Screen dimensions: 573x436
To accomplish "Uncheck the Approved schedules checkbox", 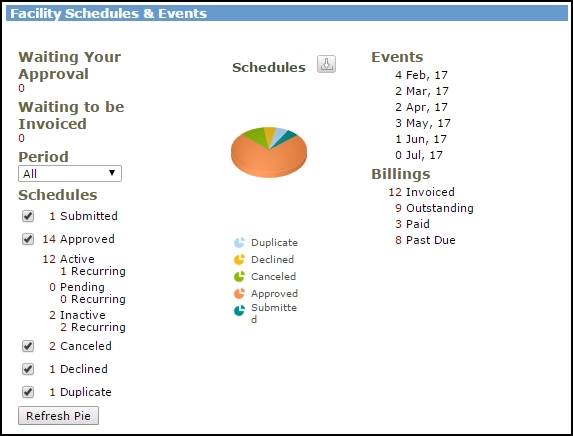I will (x=28, y=239).
